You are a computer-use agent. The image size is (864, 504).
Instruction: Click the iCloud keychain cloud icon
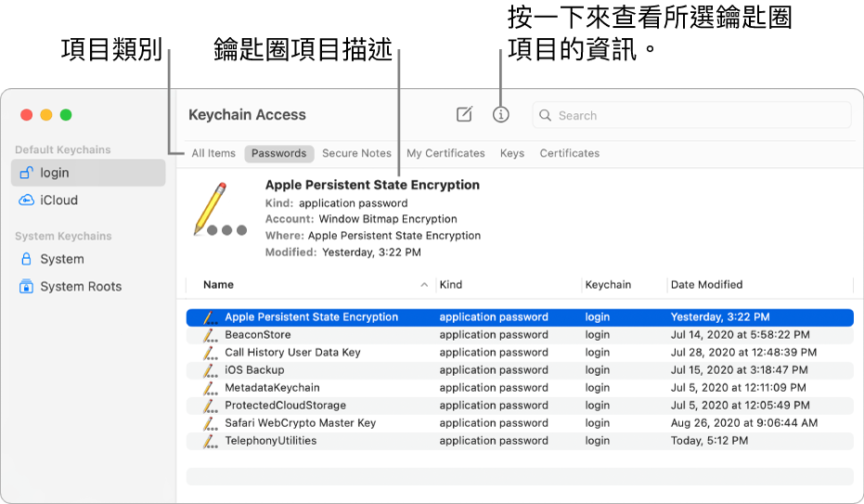[x=26, y=200]
